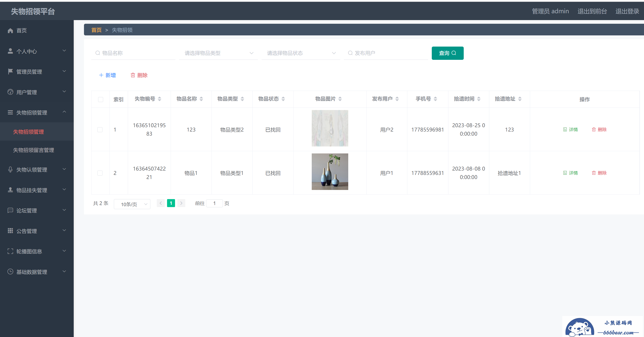644x337 pixels.
Task: Click the 新增 add button
Action: point(107,75)
